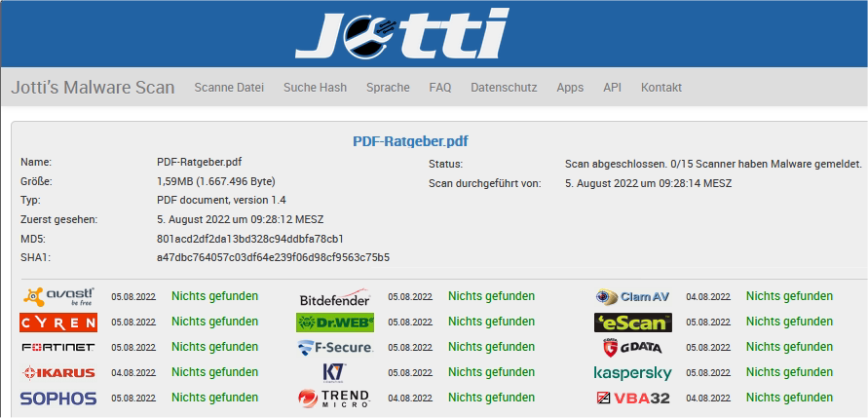Click the Zuerst gesehen timestamp value
Screen dimensions: 868x418
(241, 219)
